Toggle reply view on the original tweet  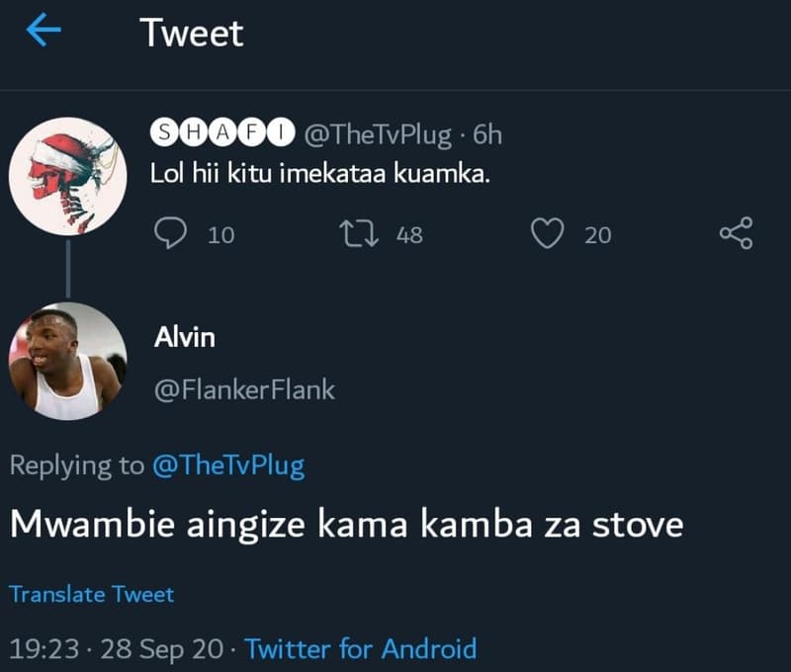[172, 234]
